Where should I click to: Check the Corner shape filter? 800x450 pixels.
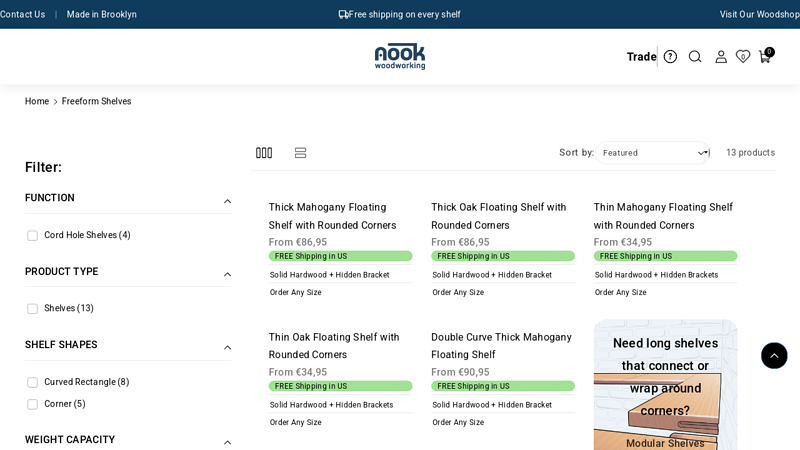click(33, 404)
